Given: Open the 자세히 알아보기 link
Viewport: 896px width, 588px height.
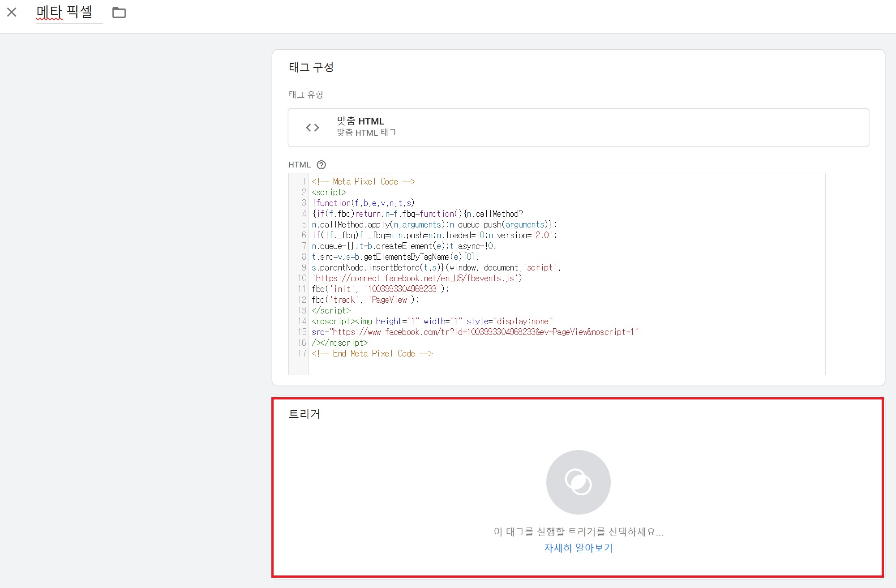Looking at the screenshot, I should (x=578, y=548).
